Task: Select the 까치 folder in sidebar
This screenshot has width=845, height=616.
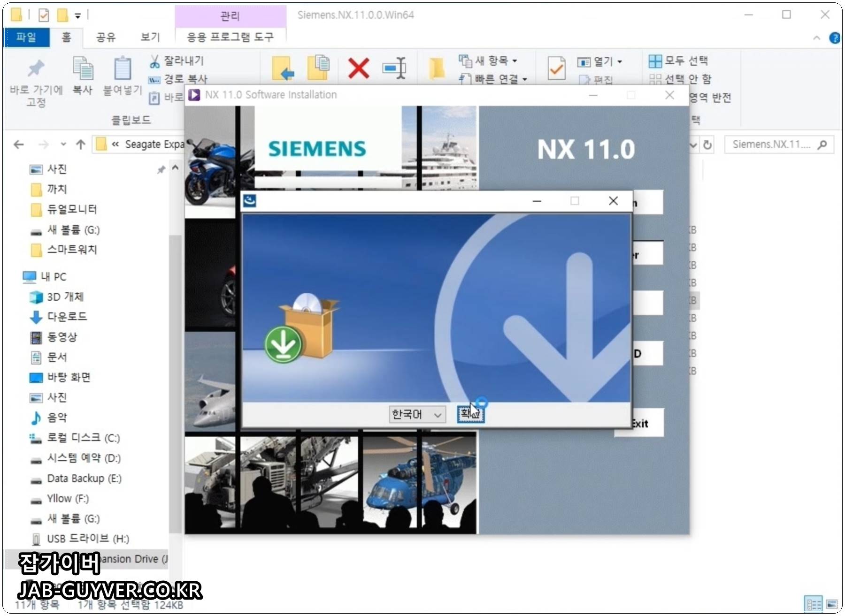Action: pos(49,189)
